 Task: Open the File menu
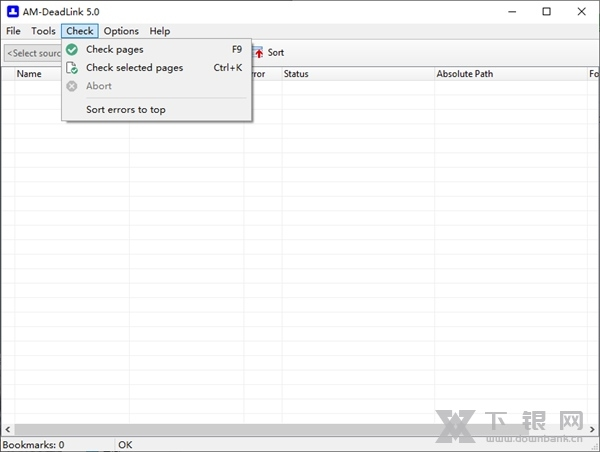[x=13, y=31]
